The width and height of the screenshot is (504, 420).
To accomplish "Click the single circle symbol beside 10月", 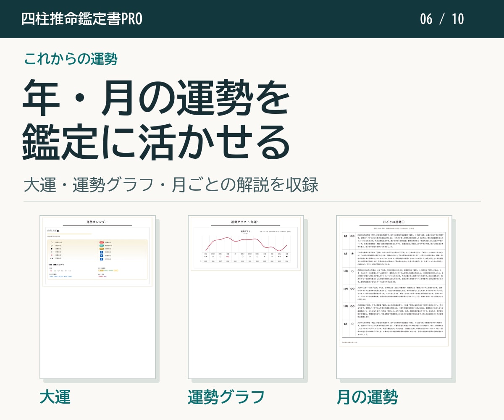I will [x=352, y=271].
